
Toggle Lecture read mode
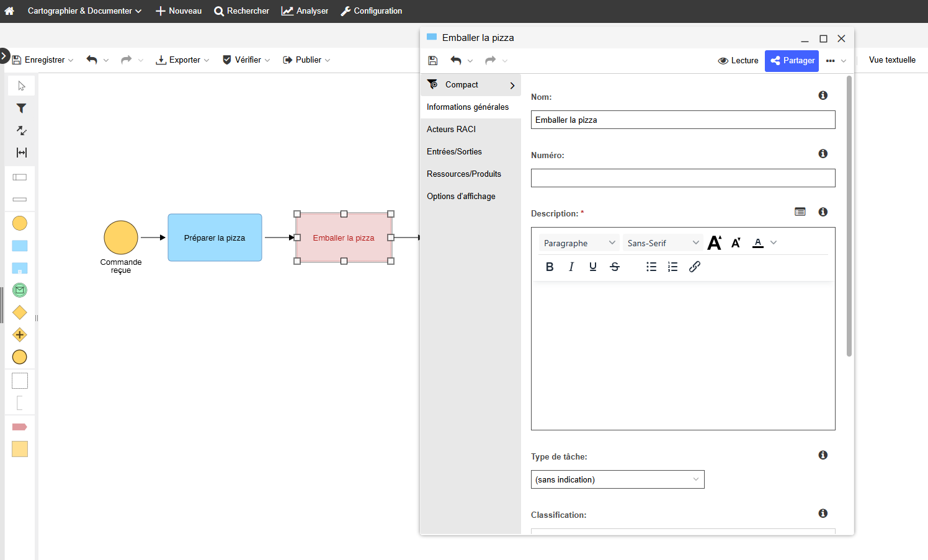tap(738, 61)
